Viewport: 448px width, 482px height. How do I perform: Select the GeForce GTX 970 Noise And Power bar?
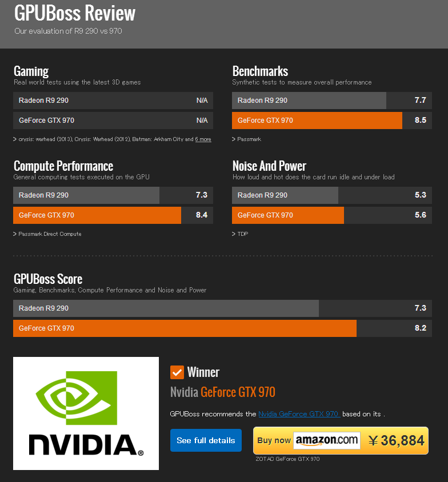[288, 215]
